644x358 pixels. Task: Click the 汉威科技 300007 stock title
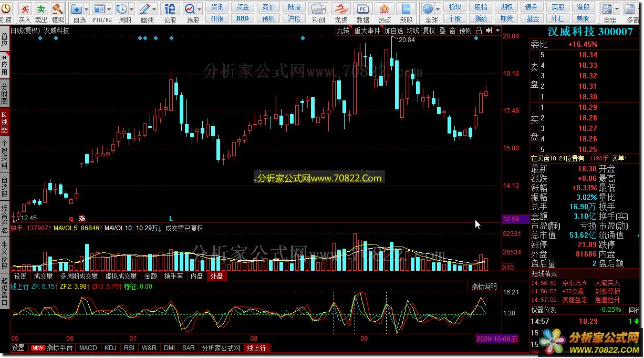coord(590,32)
